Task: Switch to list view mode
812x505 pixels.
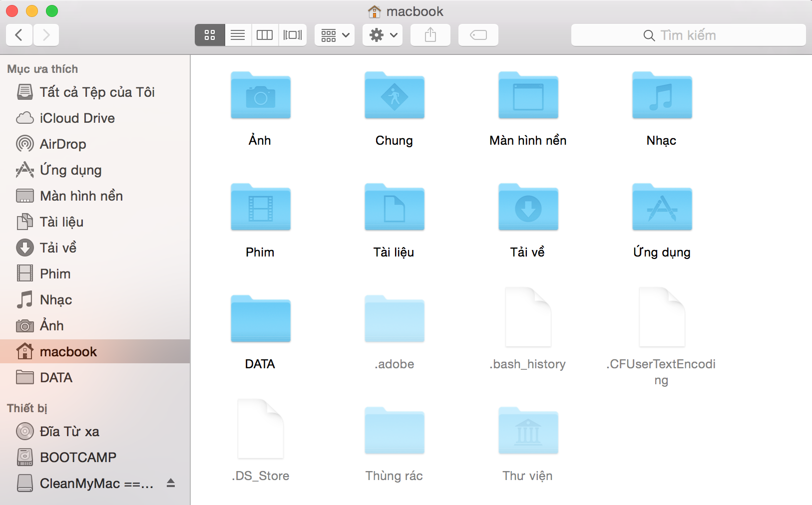Action: tap(238, 35)
